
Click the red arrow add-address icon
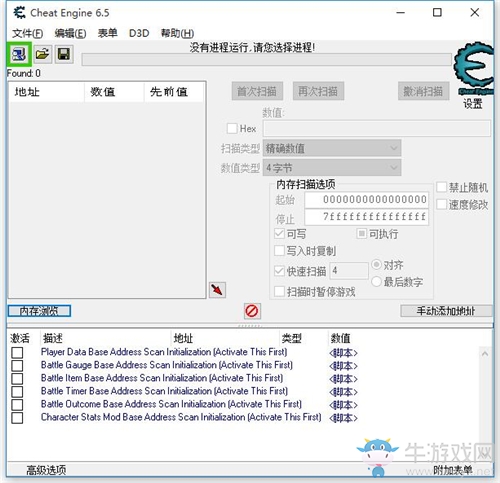pos(217,290)
